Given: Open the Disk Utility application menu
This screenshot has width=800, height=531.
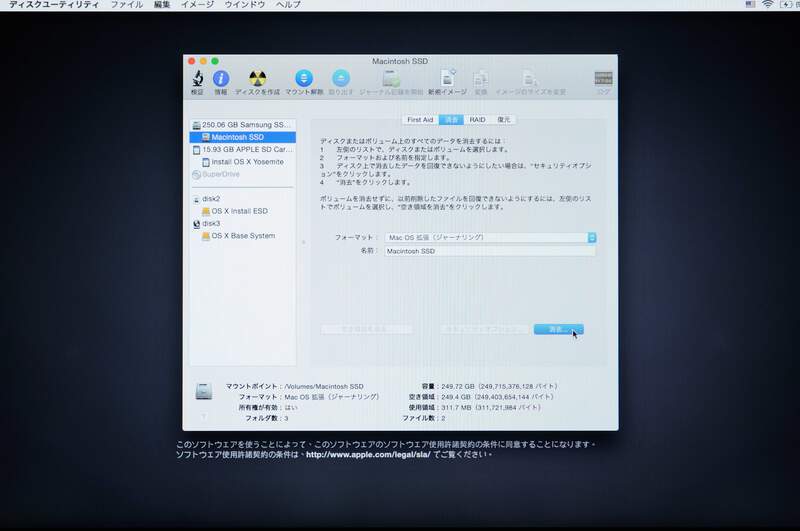Looking at the screenshot, I should click(x=55, y=5).
